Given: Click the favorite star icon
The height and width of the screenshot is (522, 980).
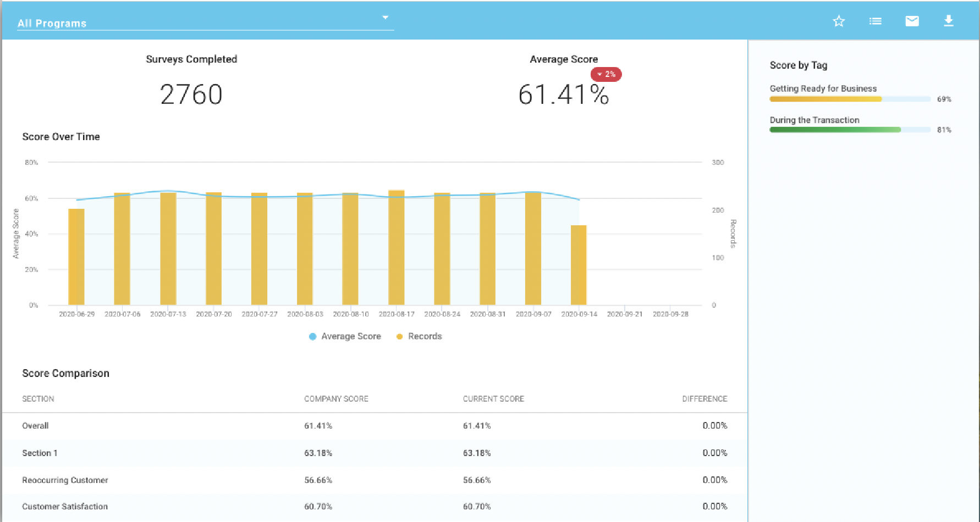Looking at the screenshot, I should tap(839, 21).
